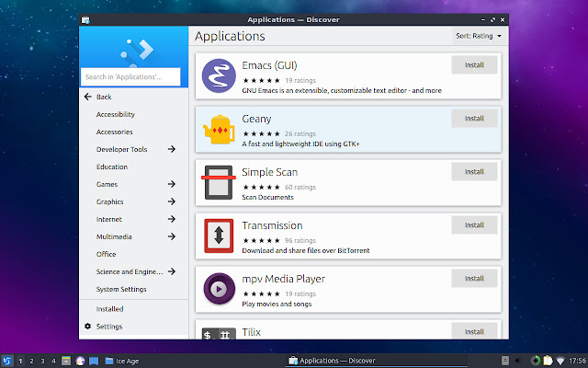588x368 pixels.
Task: Install Transmission
Action: 474,224
